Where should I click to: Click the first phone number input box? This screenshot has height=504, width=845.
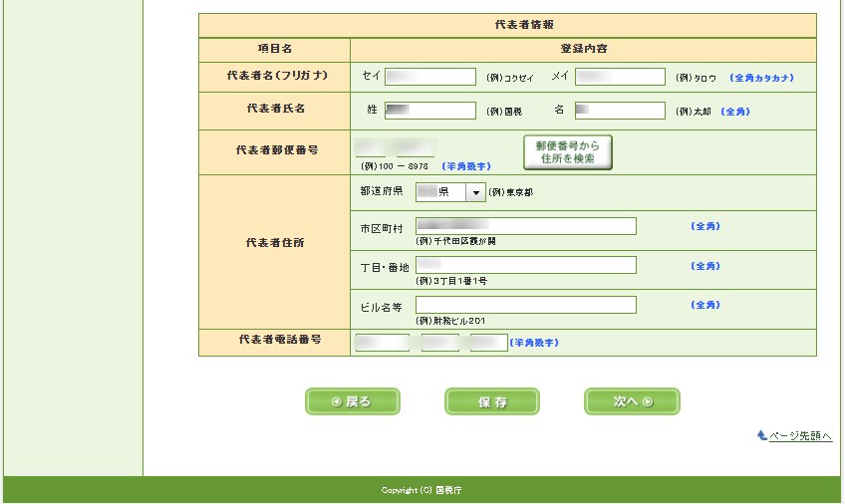click(382, 343)
